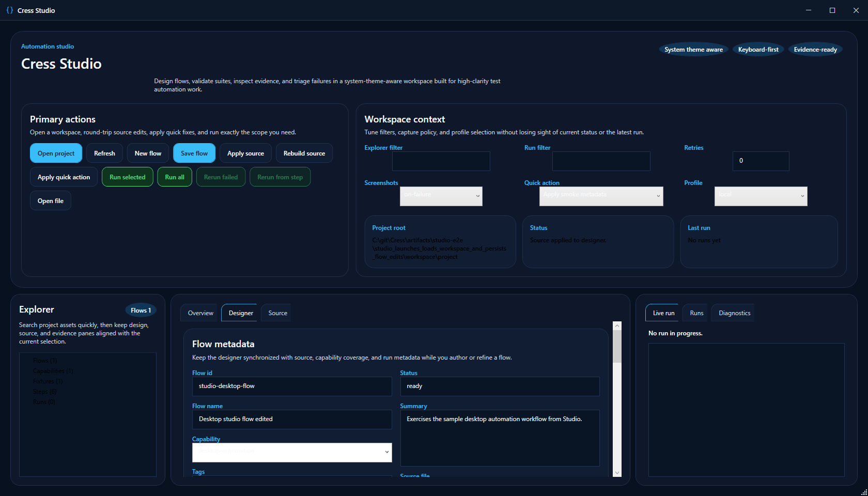Click the designer scrollbar down arrow
Viewport: 868px width, 496px height.
617,473
